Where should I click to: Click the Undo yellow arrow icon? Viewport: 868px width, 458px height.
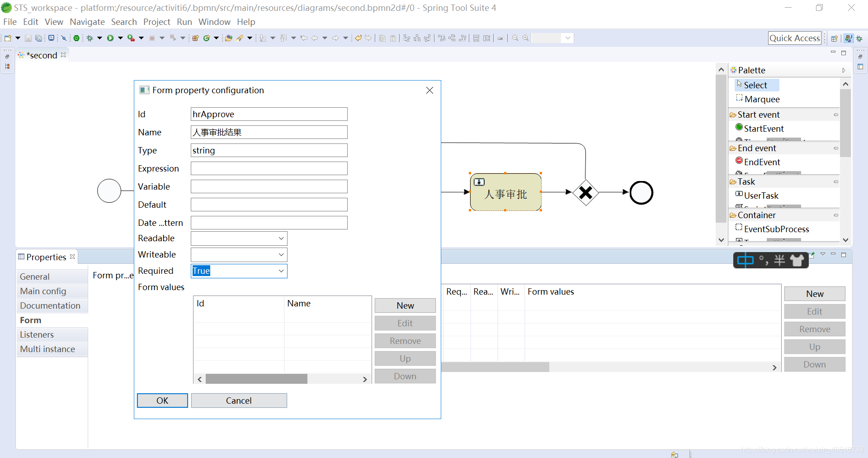tap(358, 38)
